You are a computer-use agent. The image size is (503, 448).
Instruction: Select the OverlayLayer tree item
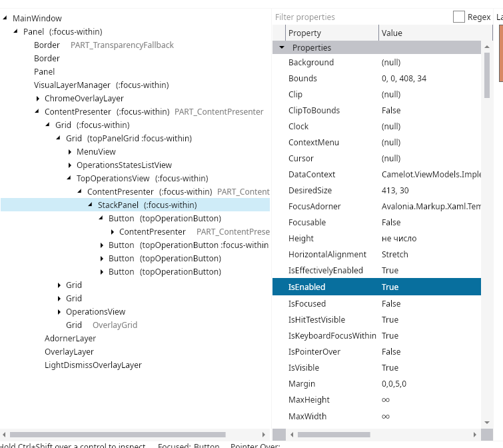point(69,352)
